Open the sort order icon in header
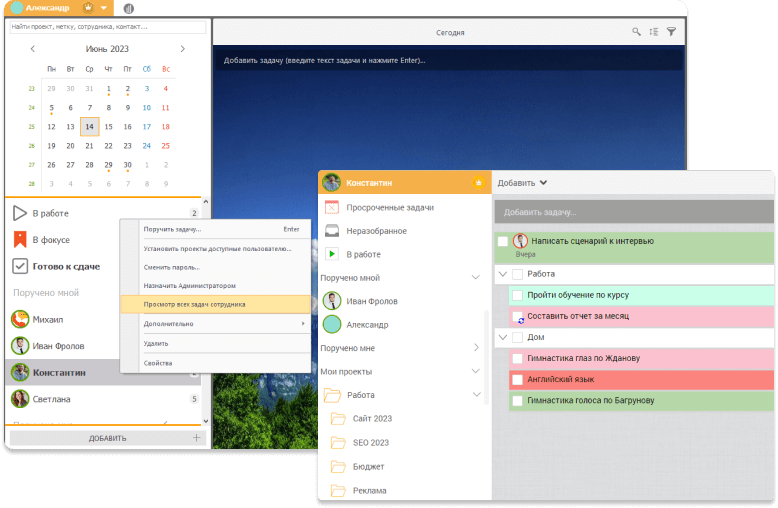The image size is (778, 508). (653, 32)
